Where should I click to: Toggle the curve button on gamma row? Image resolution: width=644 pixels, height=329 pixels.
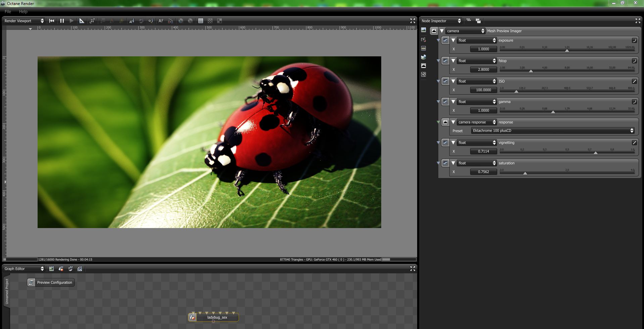(x=634, y=102)
